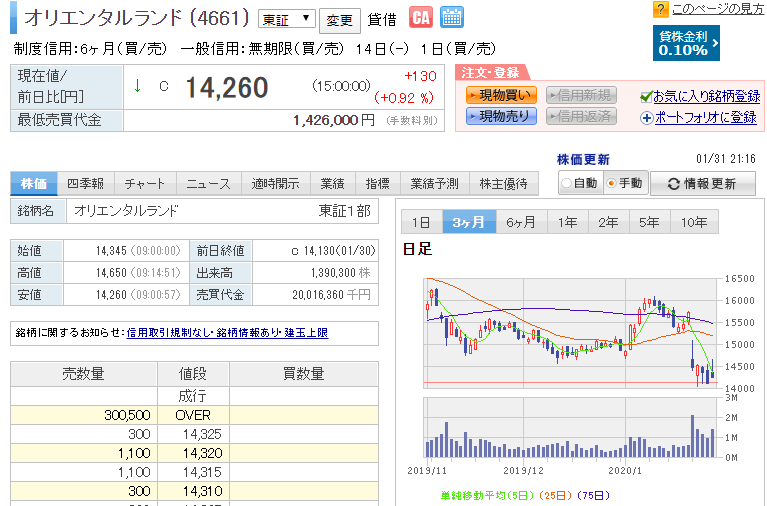This screenshot has height=506, width=767.
Task: Select the 10年 chart period tab
Action: coord(694,222)
